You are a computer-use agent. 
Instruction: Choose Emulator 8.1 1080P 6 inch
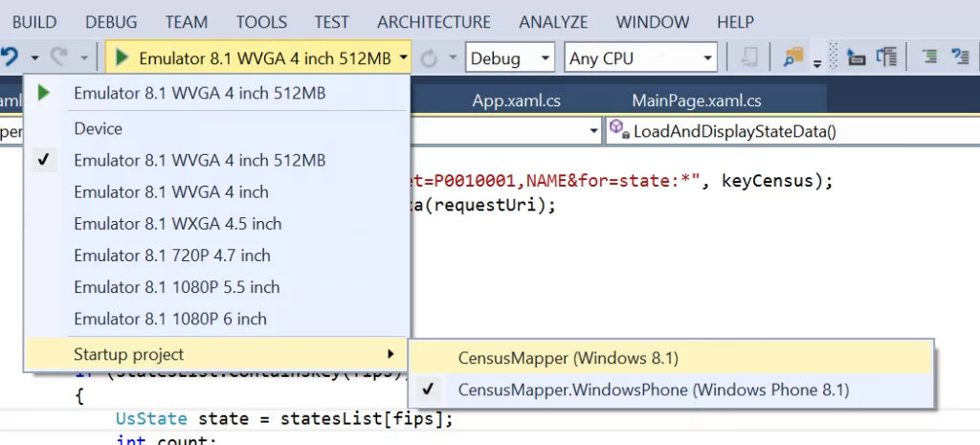(169, 319)
